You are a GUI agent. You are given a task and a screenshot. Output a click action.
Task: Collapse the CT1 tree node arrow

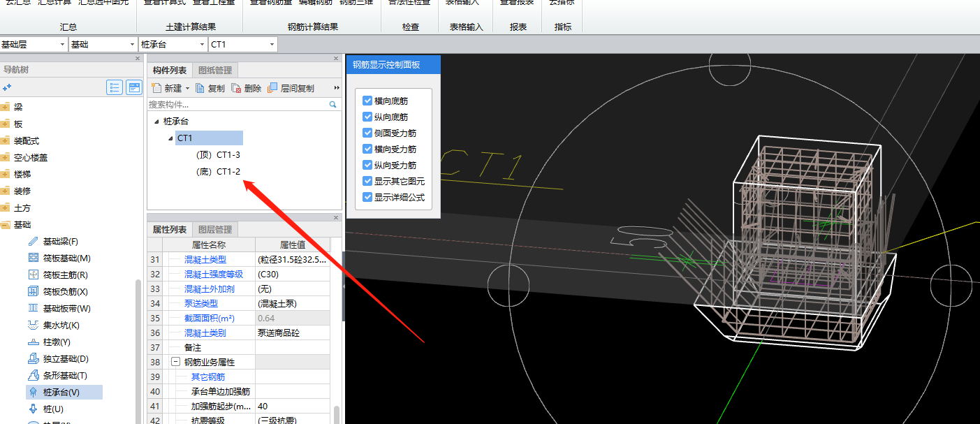[170, 138]
